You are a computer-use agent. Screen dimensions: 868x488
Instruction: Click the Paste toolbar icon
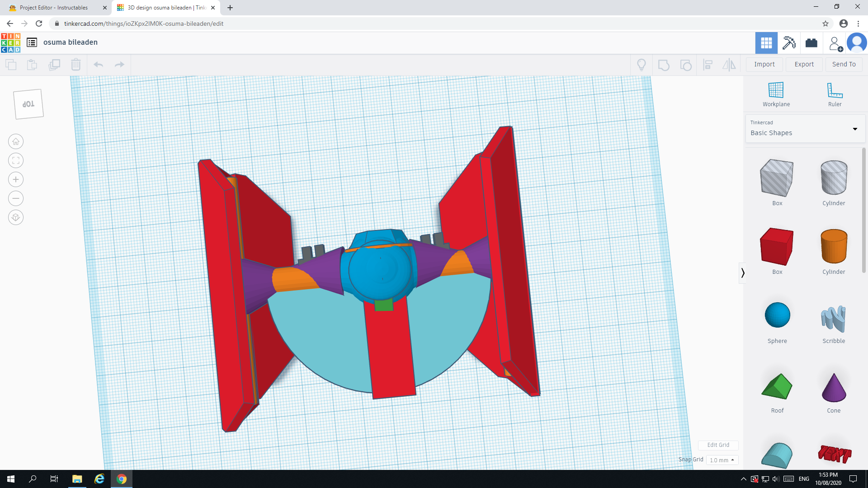pyautogui.click(x=32, y=65)
